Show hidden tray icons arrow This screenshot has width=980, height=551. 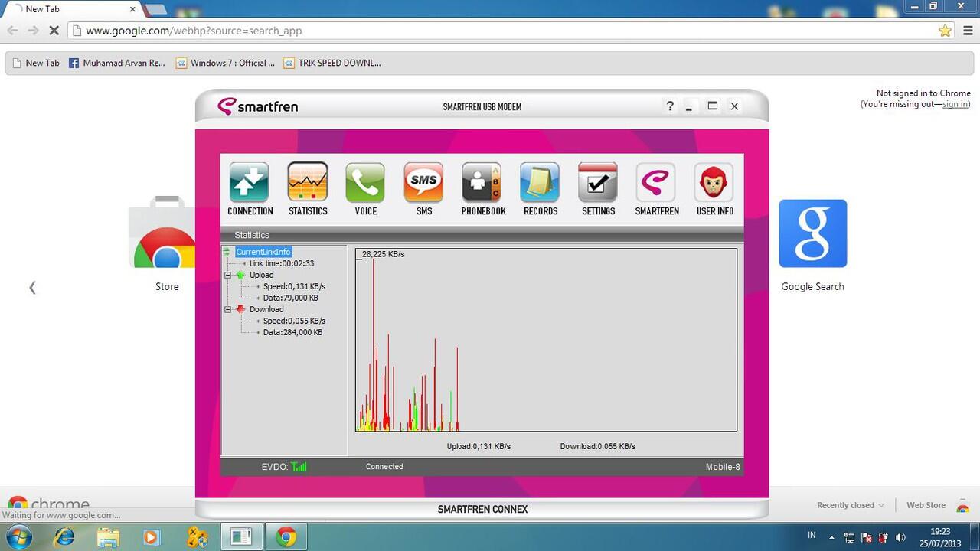pos(832,537)
